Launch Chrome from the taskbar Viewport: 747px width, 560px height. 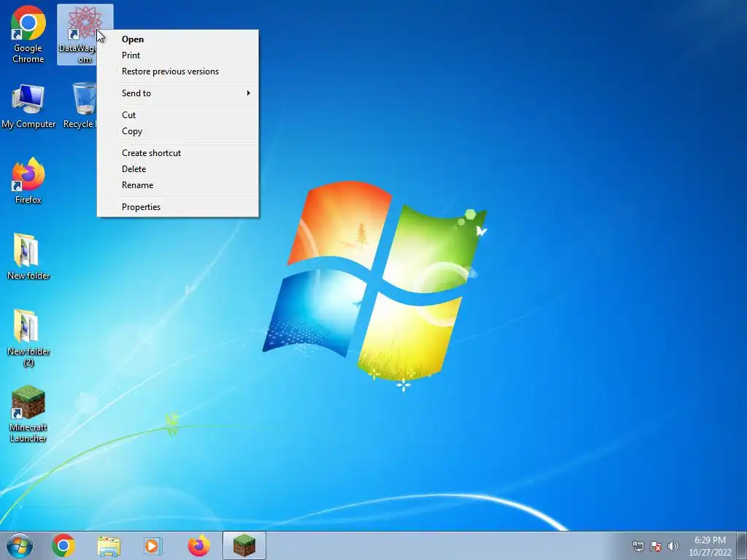click(x=63, y=545)
